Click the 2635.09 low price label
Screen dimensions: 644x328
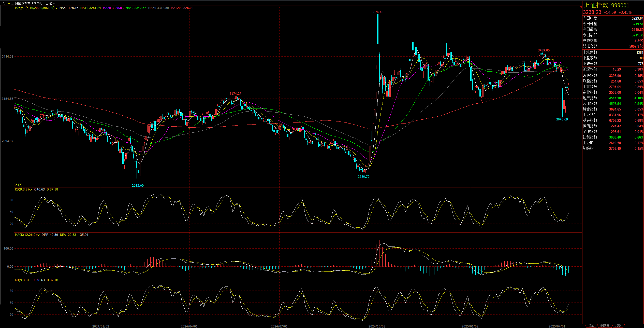[138, 185]
